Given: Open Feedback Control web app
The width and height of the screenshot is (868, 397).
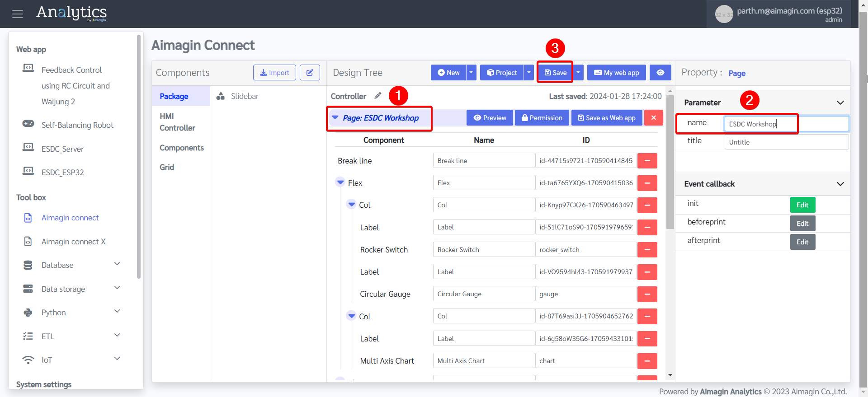Looking at the screenshot, I should [x=75, y=86].
